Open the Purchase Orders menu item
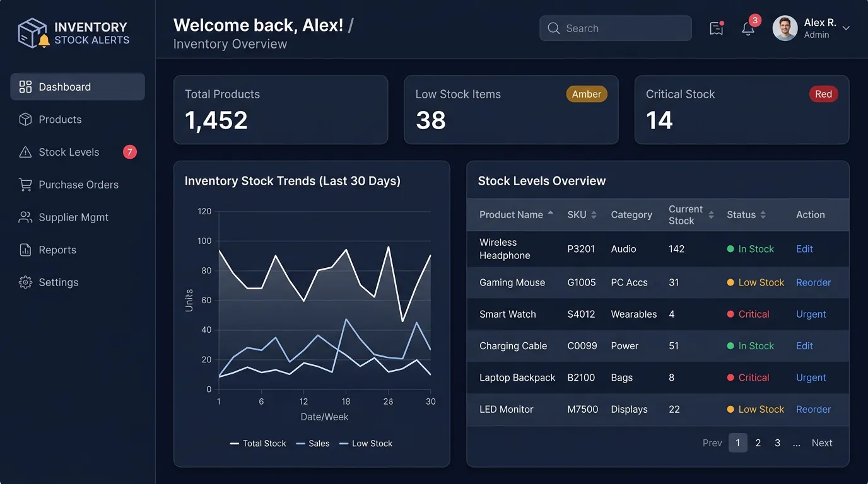Image resolution: width=868 pixels, height=484 pixels. (78, 185)
